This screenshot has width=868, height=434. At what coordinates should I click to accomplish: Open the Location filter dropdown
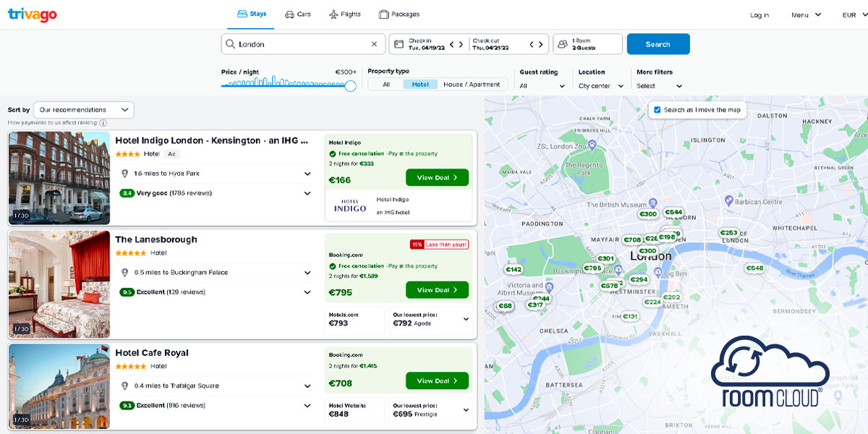[601, 86]
